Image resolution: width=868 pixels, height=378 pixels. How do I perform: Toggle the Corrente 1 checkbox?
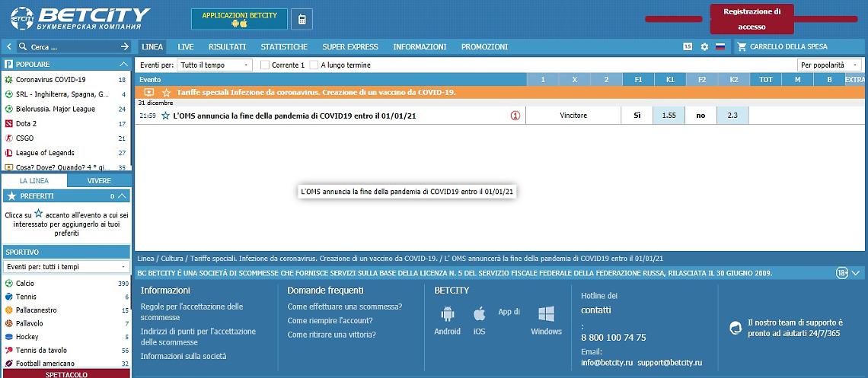265,65
